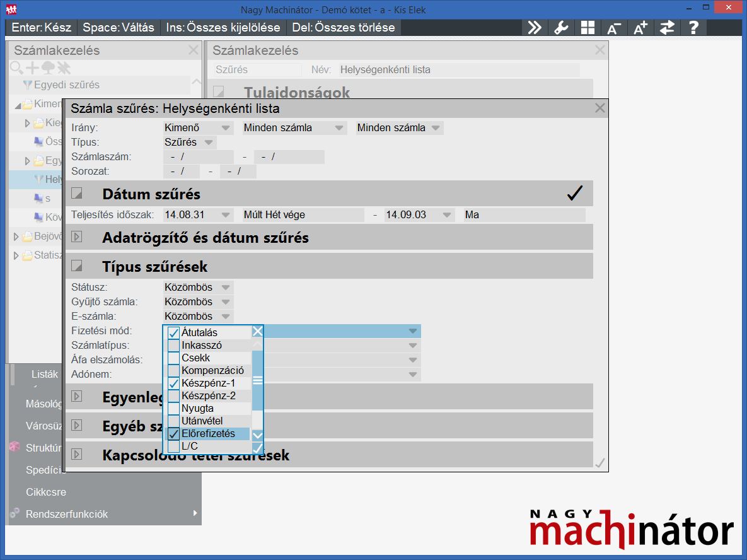747x560 pixels.
Task: Close the Számla szűrés dialog with X
Action: click(599, 108)
